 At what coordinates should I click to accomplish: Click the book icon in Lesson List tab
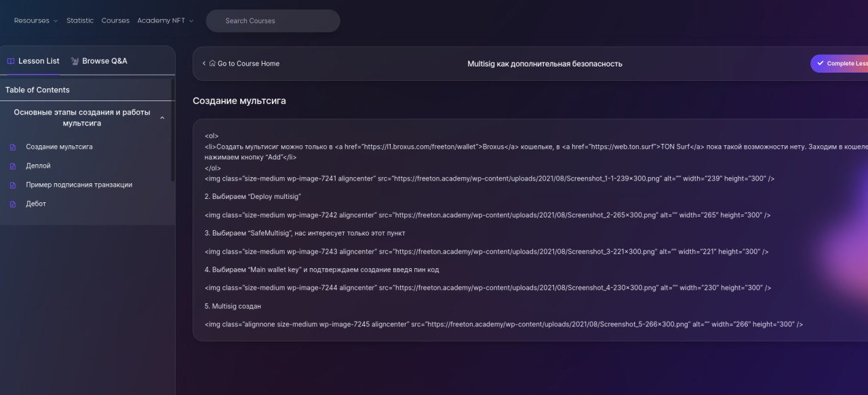coord(11,61)
